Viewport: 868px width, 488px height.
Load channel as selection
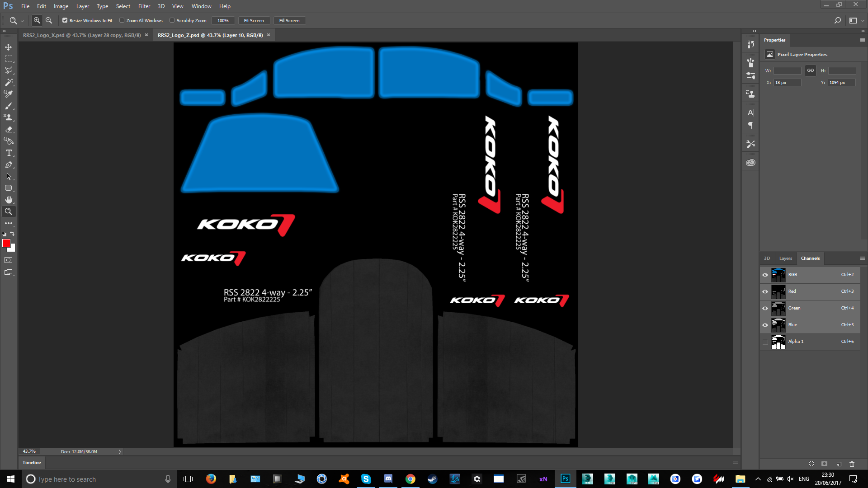[811, 464]
